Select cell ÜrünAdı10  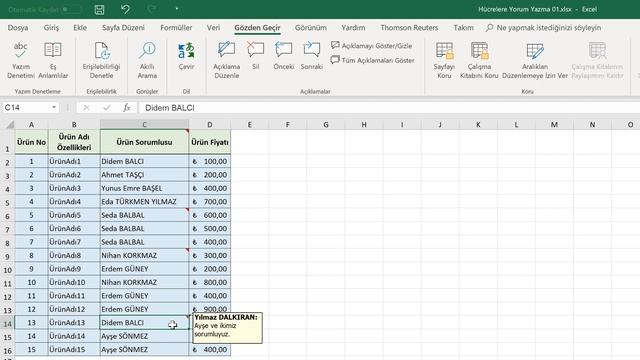click(x=74, y=282)
